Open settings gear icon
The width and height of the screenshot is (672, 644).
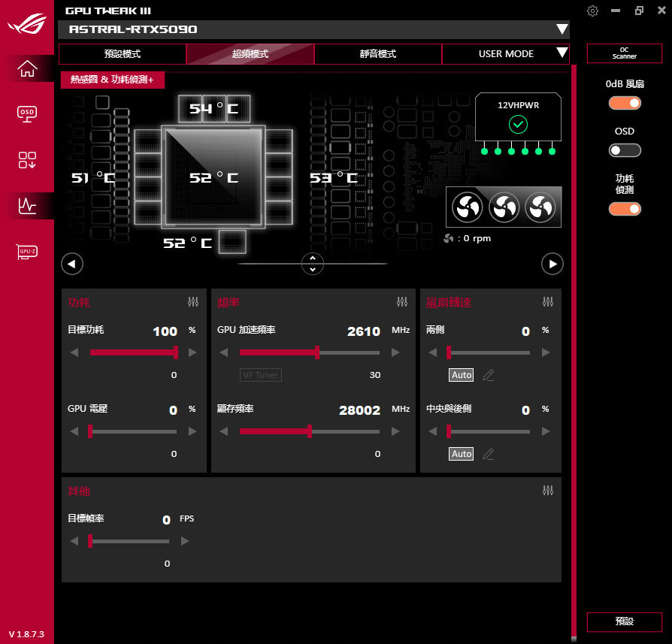click(x=592, y=11)
